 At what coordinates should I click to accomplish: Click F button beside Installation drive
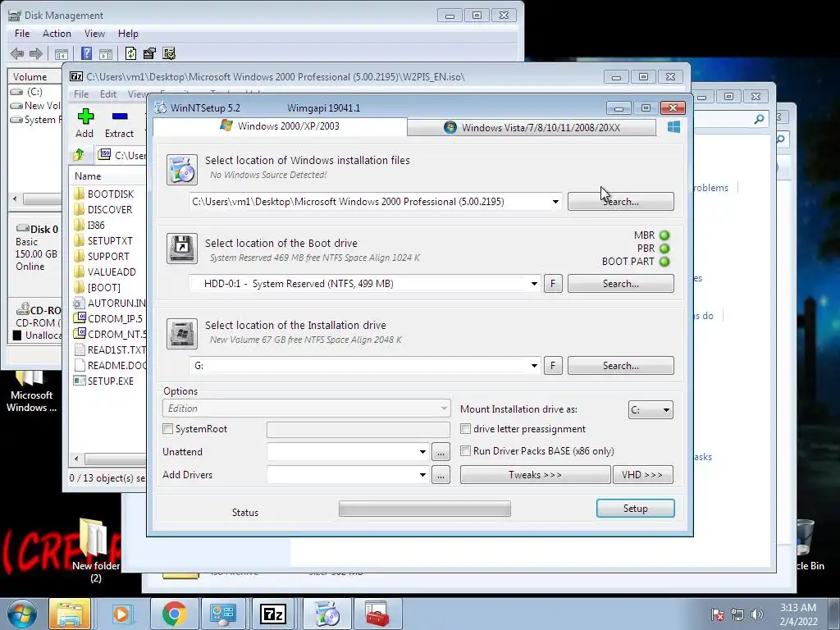coord(553,366)
